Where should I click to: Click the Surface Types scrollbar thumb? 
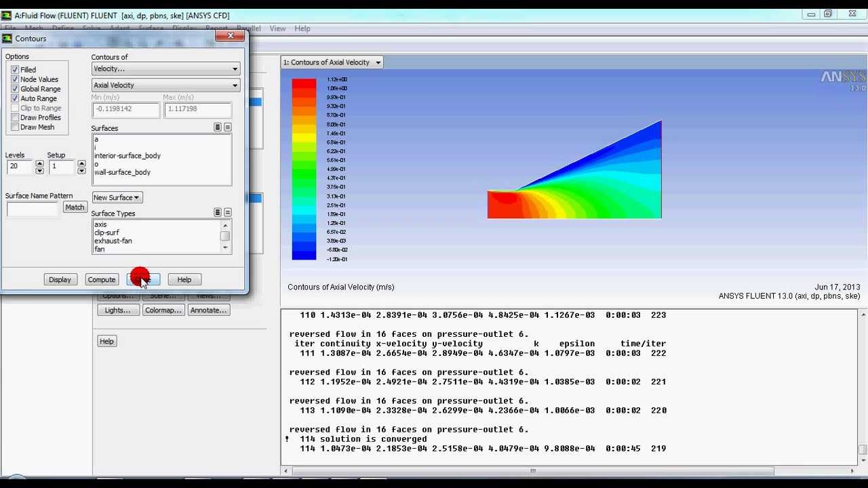(225, 236)
